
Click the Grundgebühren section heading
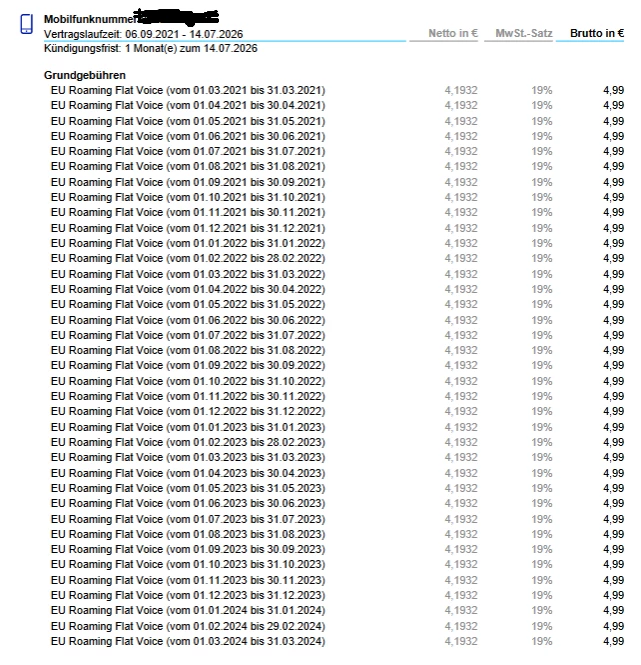[x=85, y=75]
